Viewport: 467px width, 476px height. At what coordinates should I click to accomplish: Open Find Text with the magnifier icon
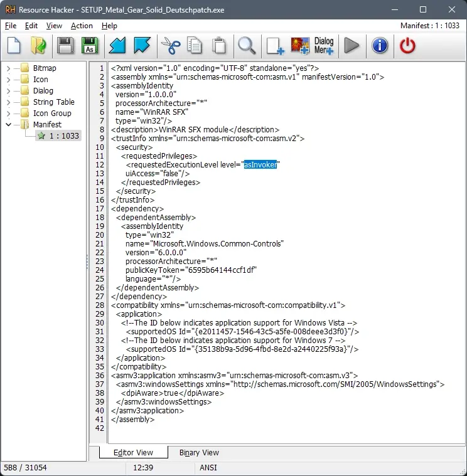point(247,46)
